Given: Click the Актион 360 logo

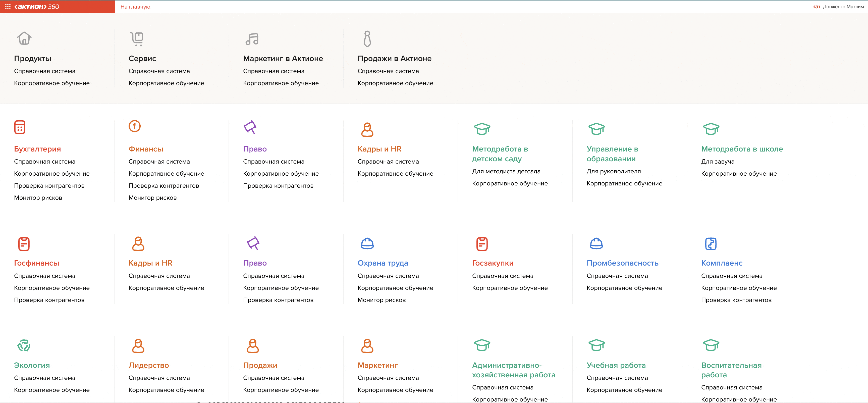Looking at the screenshot, I should (x=37, y=7).
